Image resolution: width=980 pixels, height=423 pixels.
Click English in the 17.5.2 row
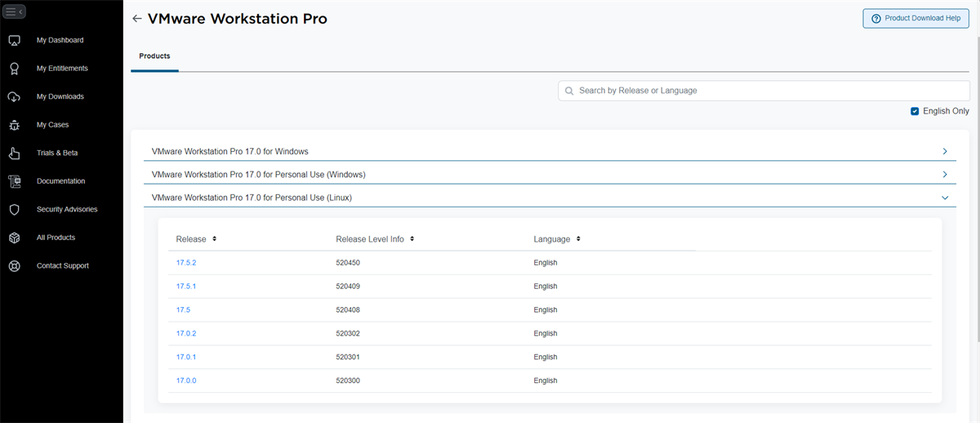click(x=546, y=263)
